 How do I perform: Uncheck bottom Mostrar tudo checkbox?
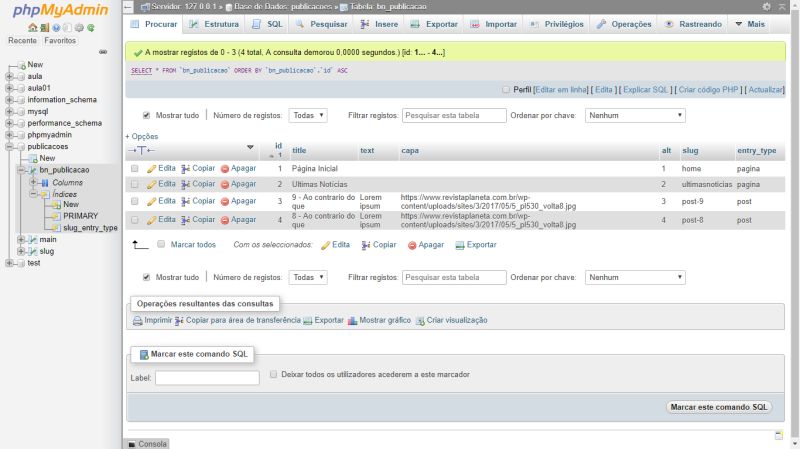(146, 277)
